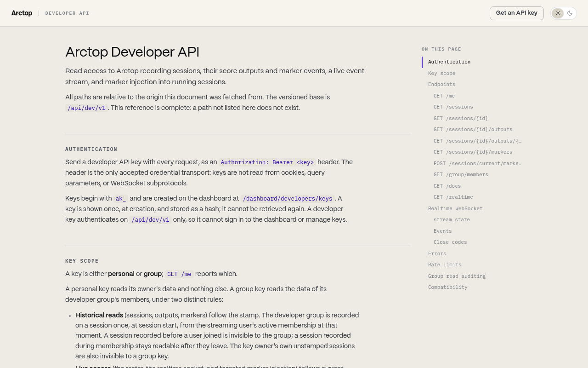The height and width of the screenshot is (368, 588).
Task: Switch to dark theme moon icon
Action: click(570, 13)
